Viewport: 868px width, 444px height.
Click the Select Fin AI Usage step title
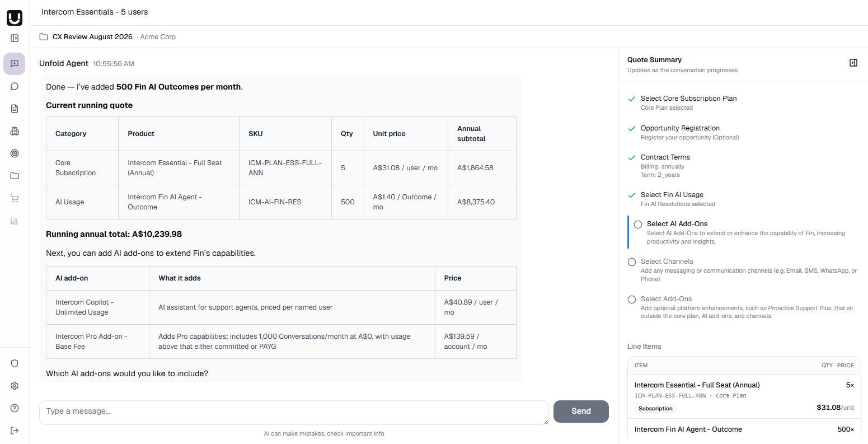(x=672, y=195)
